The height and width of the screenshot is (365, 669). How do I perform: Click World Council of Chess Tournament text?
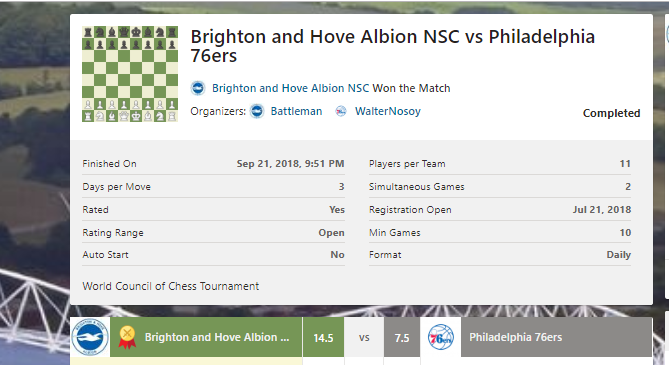pyautogui.click(x=171, y=286)
